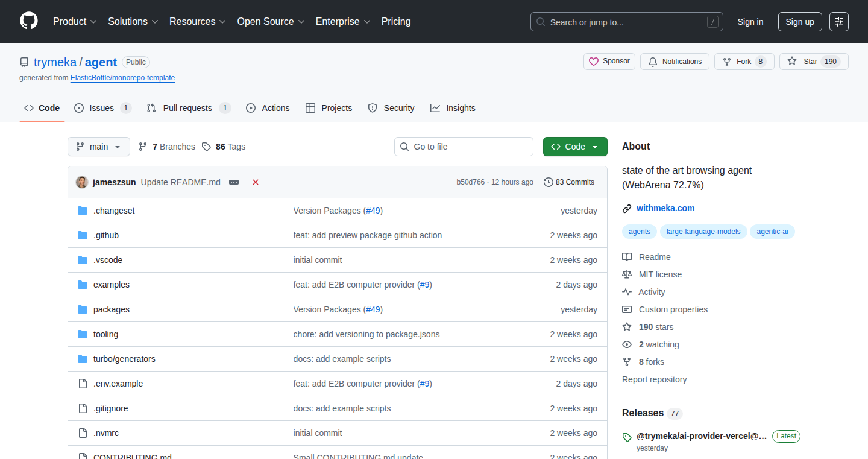
Task: Click the Sponsor button
Action: pos(609,62)
